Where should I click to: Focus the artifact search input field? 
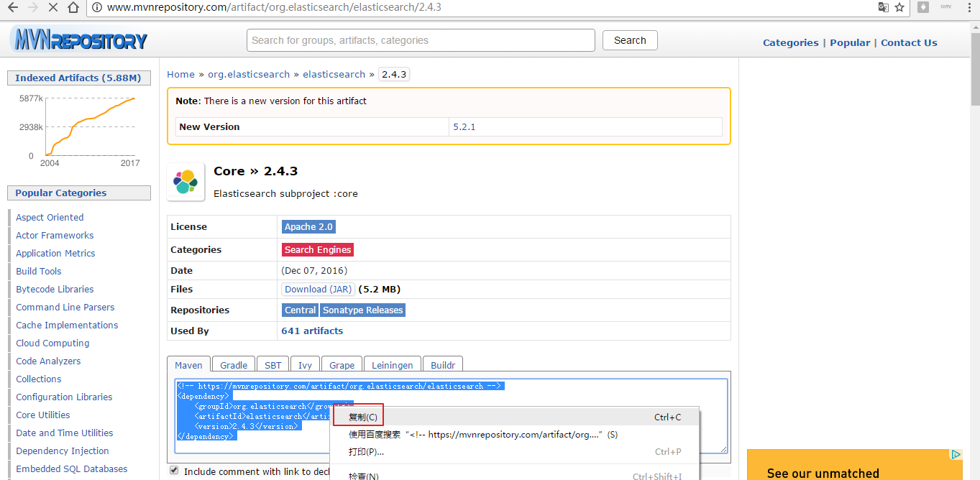(x=421, y=40)
